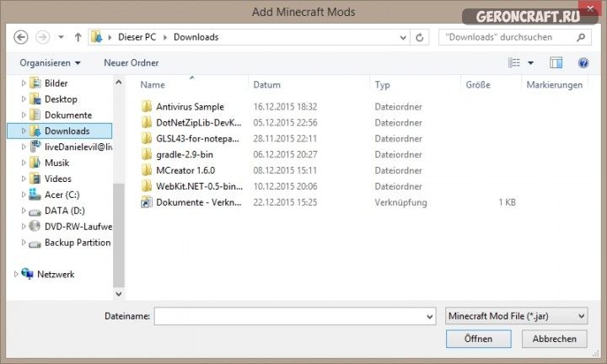
Task: Open the Minecraft Mod File type dropdown
Action: click(x=515, y=316)
